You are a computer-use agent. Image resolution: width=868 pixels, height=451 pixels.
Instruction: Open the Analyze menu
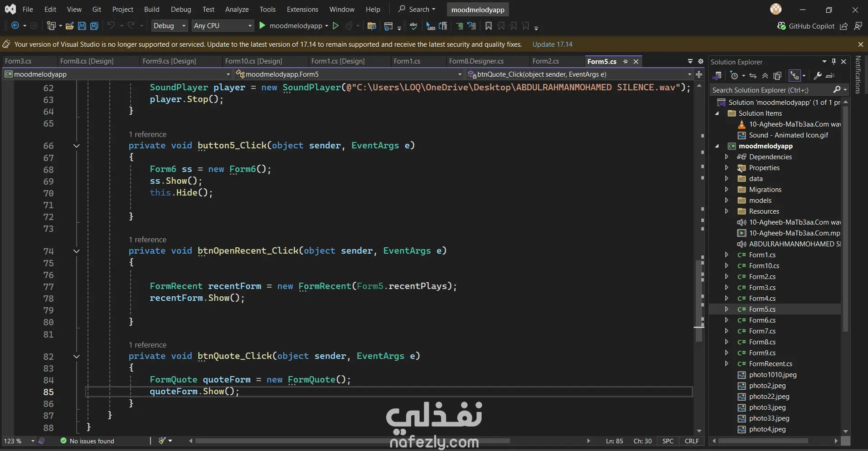(x=237, y=10)
